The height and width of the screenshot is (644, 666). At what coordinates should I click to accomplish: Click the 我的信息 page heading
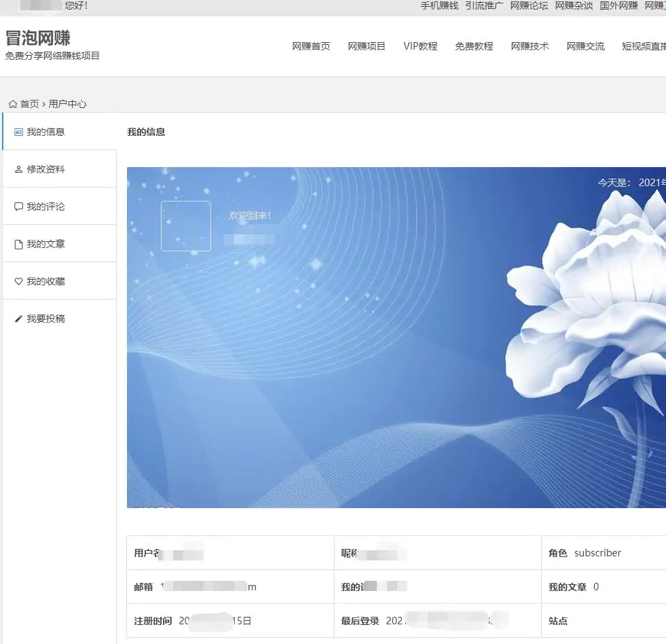coord(146,132)
